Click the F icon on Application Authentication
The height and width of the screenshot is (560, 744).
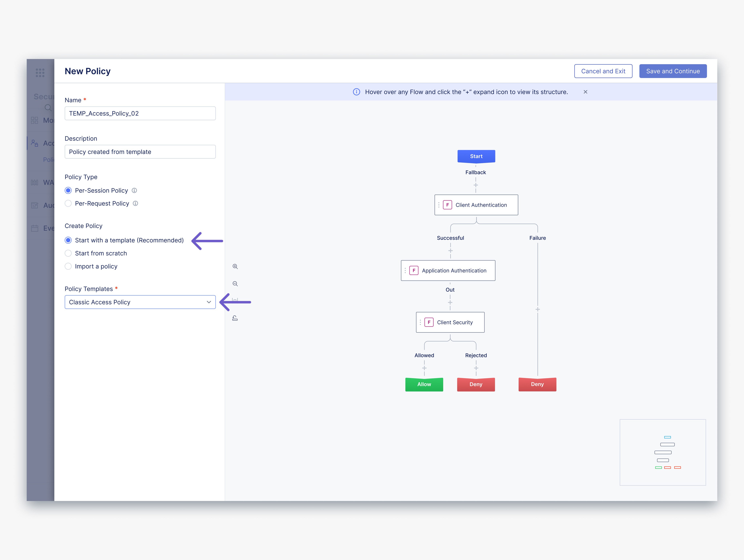414,270
